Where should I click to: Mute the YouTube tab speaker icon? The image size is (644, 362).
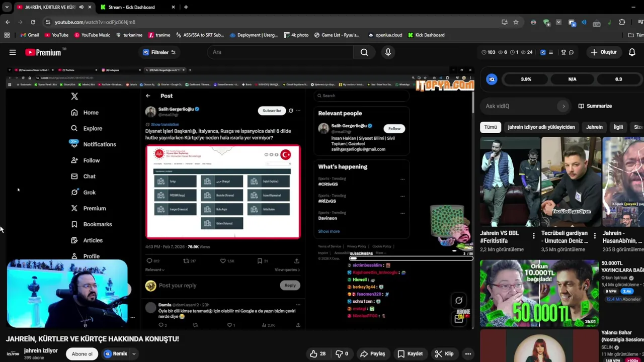point(82,7)
